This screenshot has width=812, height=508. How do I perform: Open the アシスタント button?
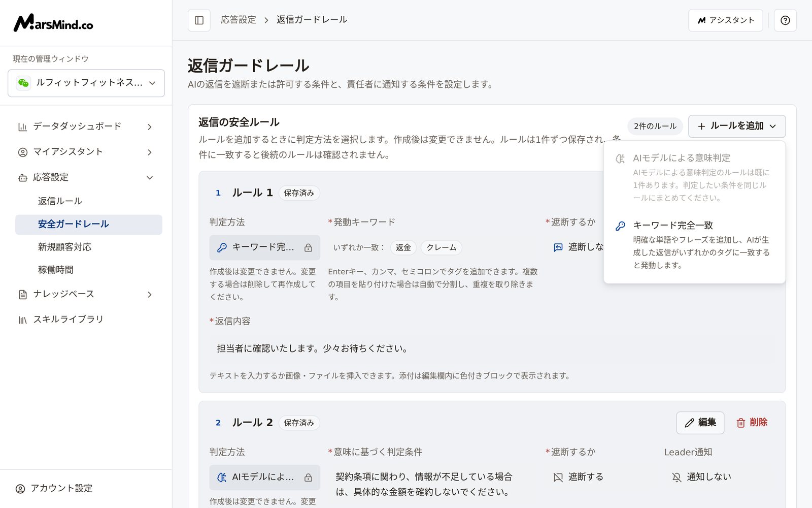click(x=725, y=20)
